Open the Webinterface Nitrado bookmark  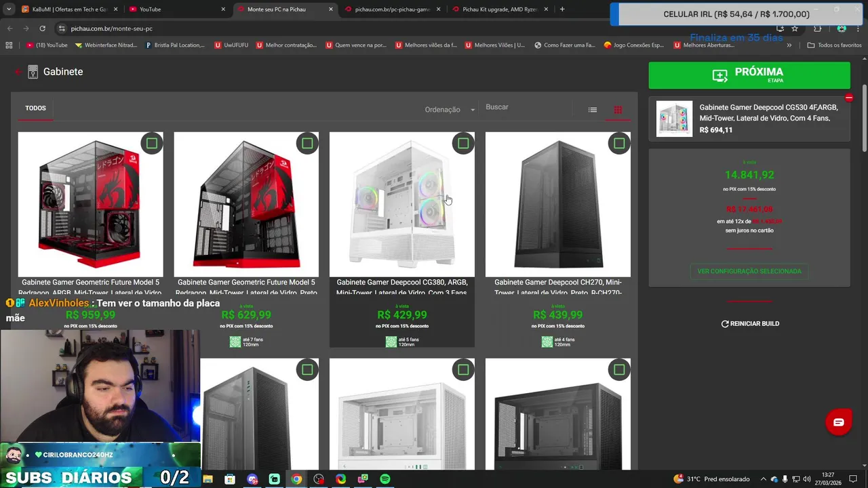coord(106,45)
